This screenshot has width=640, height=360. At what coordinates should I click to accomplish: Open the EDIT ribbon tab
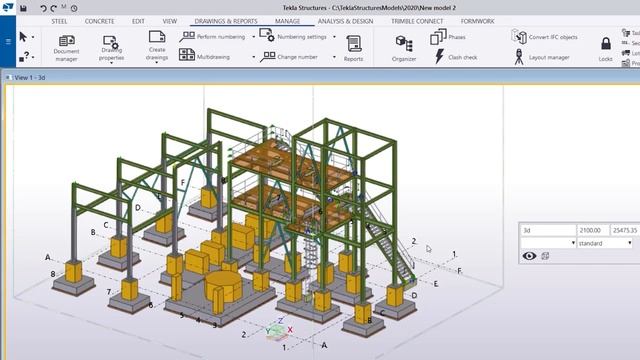(138, 21)
